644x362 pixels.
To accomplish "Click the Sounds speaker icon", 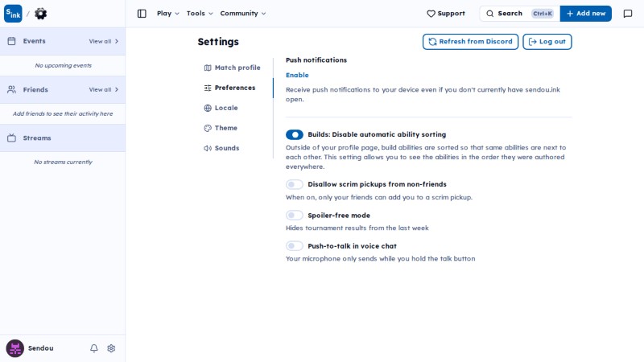I will [208, 148].
